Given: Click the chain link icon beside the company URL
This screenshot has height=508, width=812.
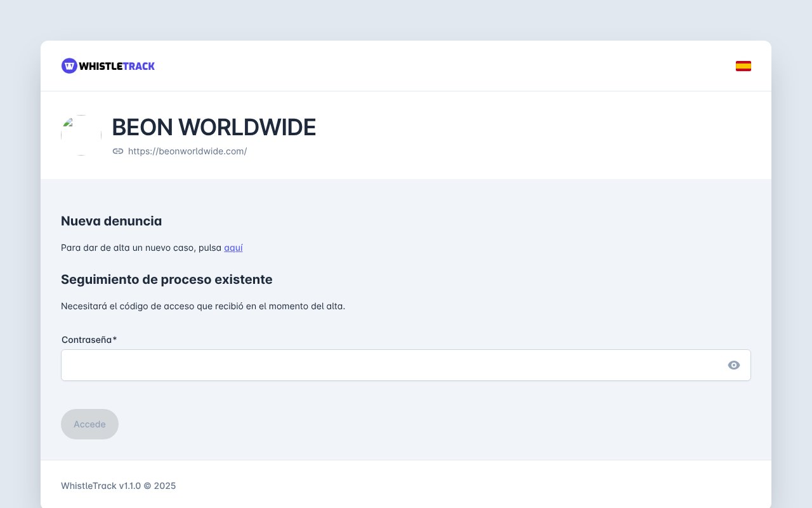Looking at the screenshot, I should click(118, 151).
